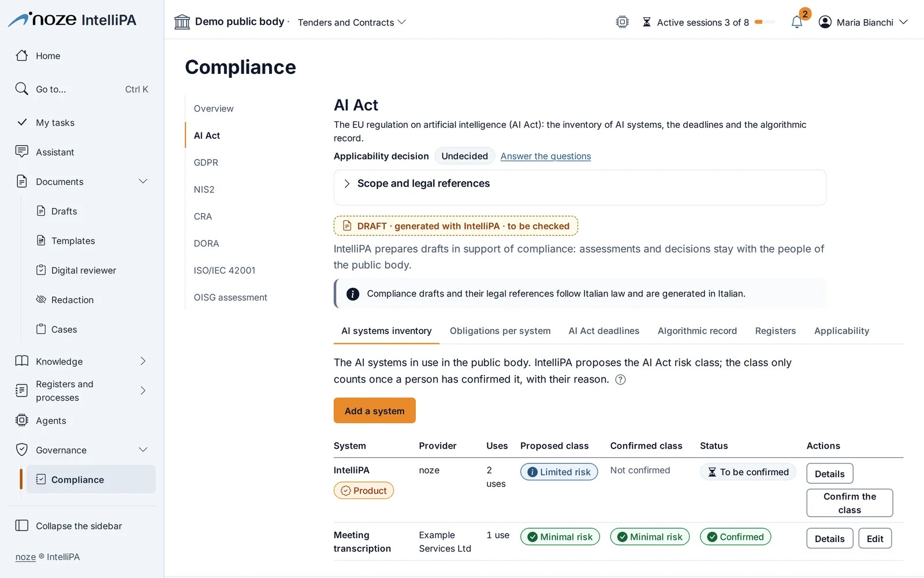Viewport: 924px width, 578px height.
Task: Collapse the Documents section chevron
Action: [143, 181]
